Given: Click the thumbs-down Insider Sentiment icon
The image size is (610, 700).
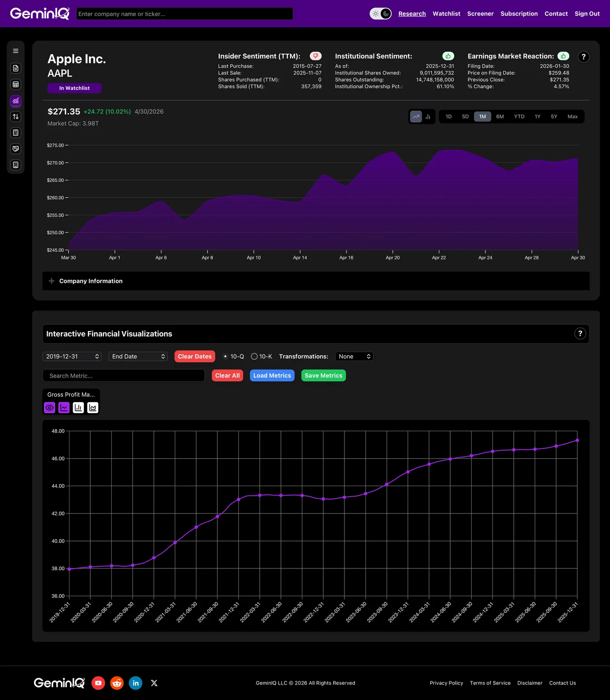Looking at the screenshot, I should point(315,56).
